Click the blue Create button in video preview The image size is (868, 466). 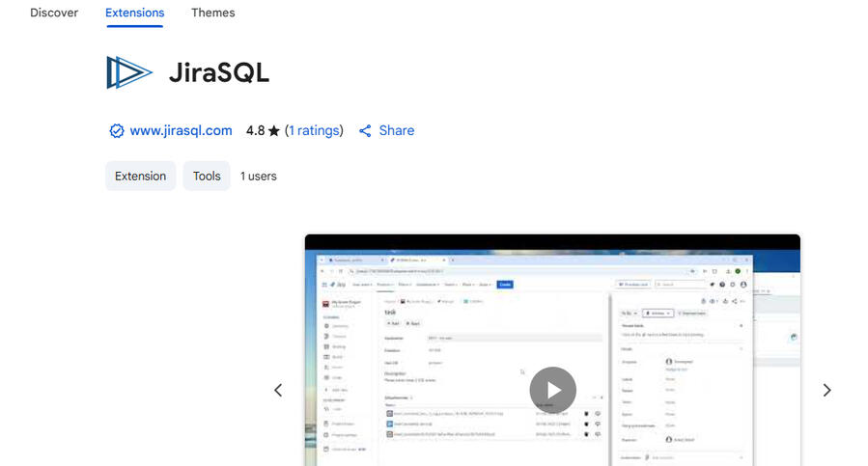[x=505, y=285]
